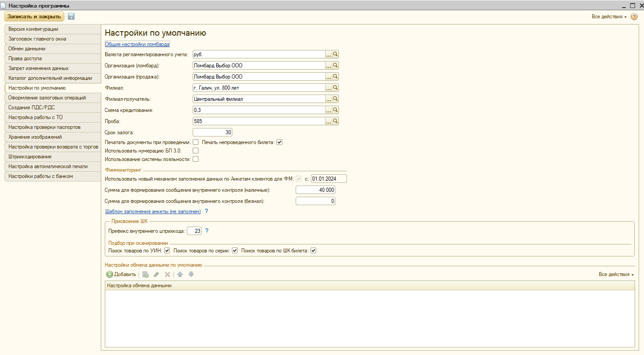
Task: Open 'Настройки работы с банком' tab
Action: [52, 176]
